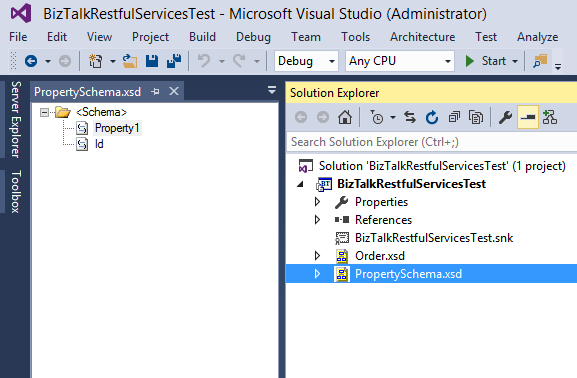Image resolution: width=577 pixels, height=378 pixels.
Task: Click the Collapse All icon in Solution Explorer
Action: point(454,117)
